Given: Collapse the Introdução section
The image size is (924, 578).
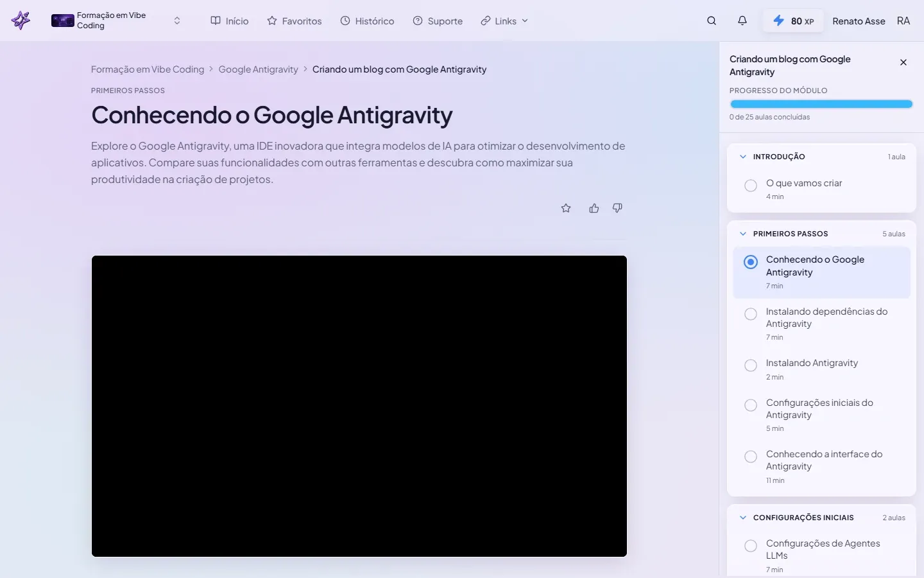Looking at the screenshot, I should [x=743, y=157].
